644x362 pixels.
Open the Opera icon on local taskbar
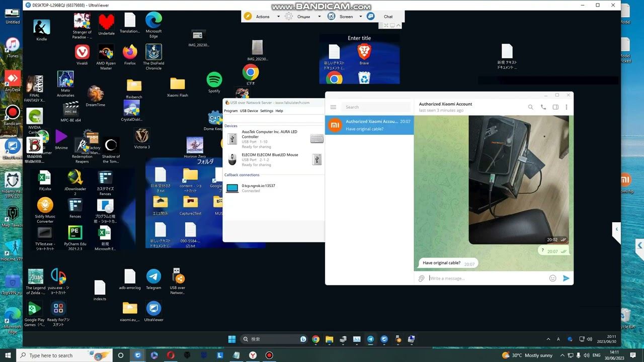coord(171,355)
